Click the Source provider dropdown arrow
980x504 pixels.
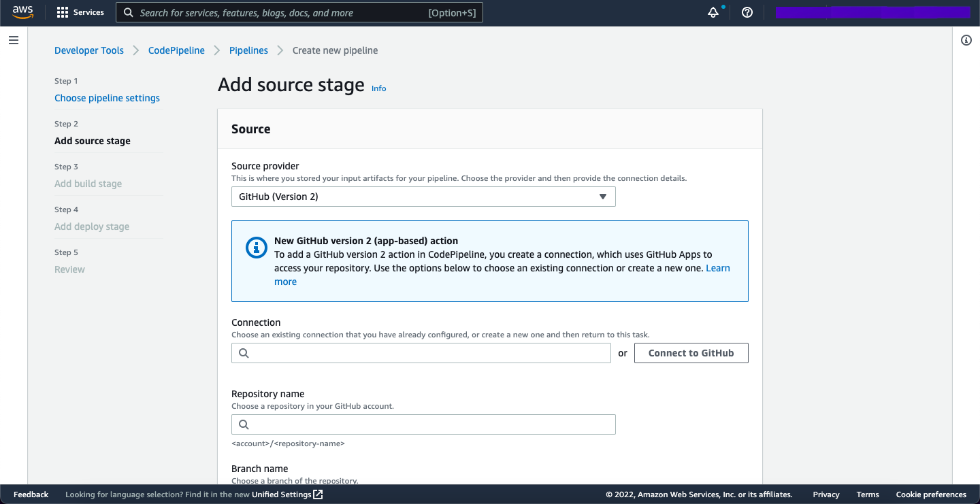tap(602, 197)
